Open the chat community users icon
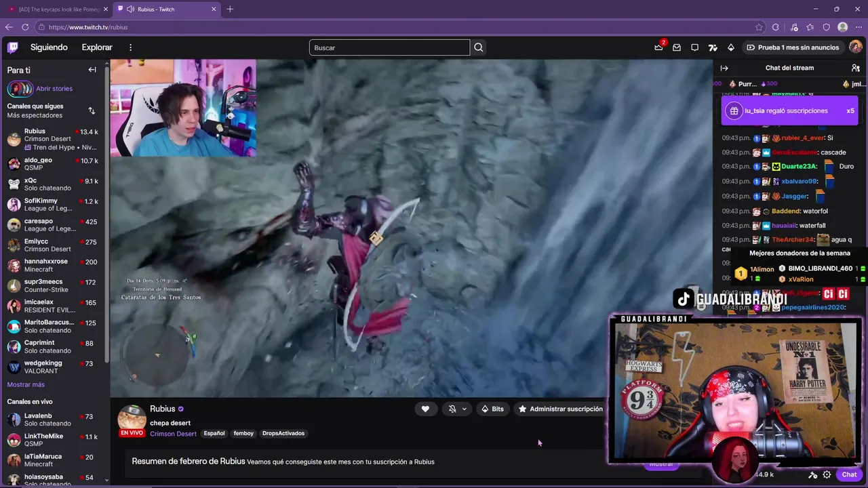 (x=855, y=68)
